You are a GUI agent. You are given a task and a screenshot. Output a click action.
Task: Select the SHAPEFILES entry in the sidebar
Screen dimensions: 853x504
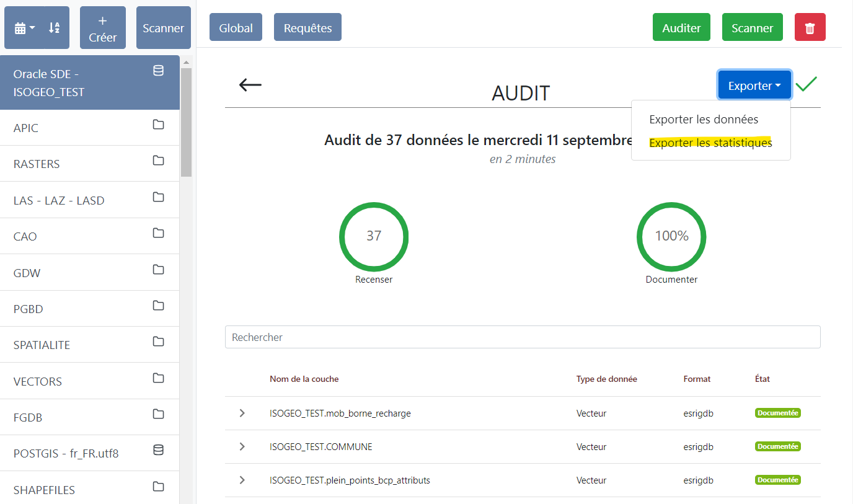90,489
